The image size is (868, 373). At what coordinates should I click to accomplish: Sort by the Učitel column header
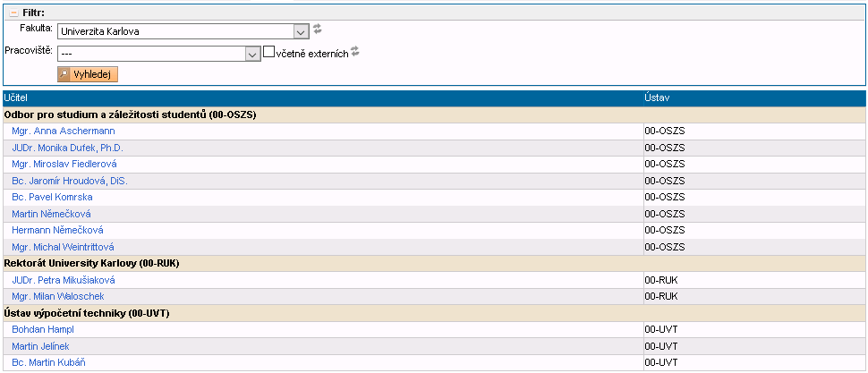point(17,97)
